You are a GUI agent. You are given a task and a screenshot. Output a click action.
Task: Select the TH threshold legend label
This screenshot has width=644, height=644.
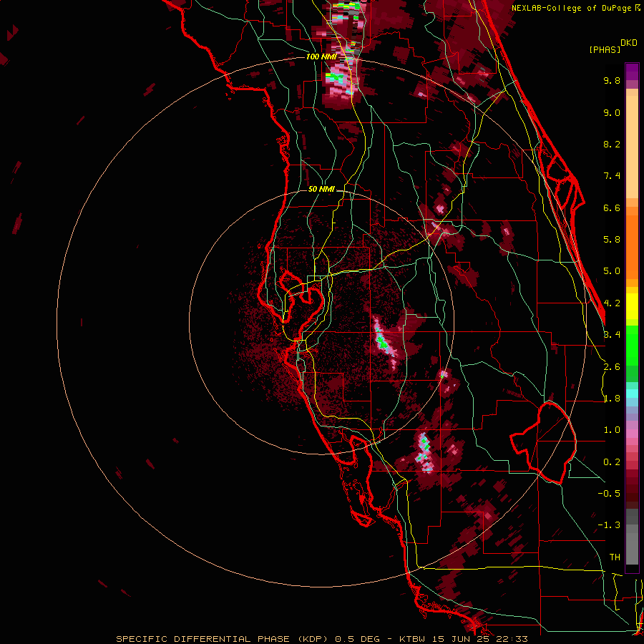pyautogui.click(x=615, y=557)
